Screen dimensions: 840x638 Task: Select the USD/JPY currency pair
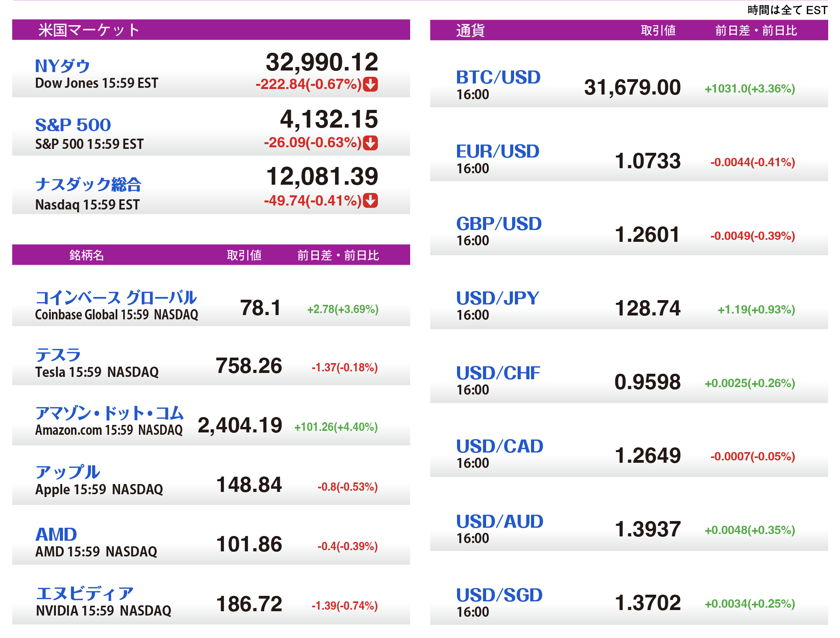point(497,298)
